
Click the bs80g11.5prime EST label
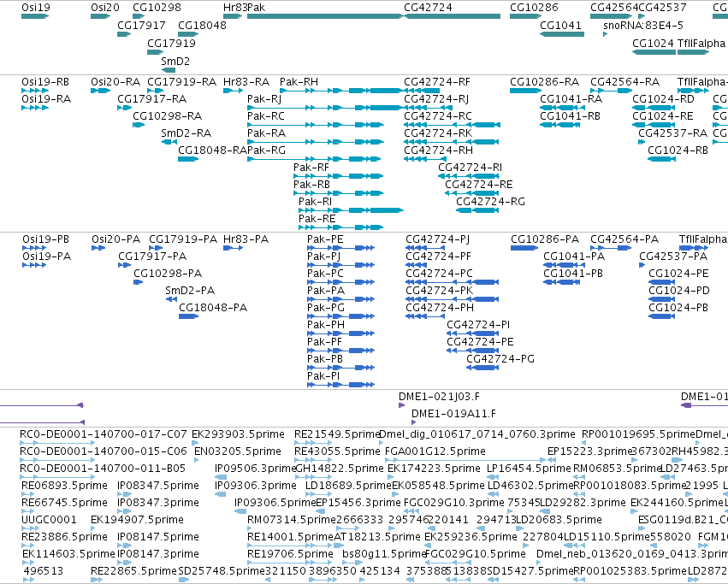[384, 554]
